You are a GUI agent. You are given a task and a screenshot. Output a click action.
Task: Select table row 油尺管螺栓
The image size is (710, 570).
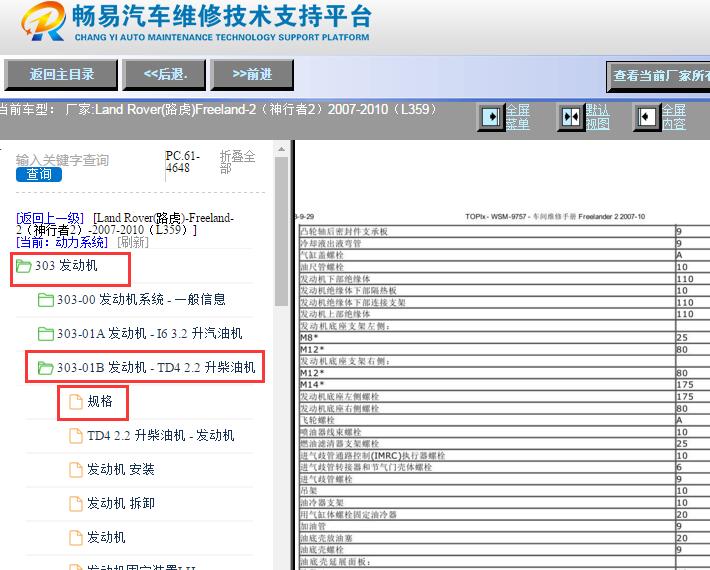504,267
